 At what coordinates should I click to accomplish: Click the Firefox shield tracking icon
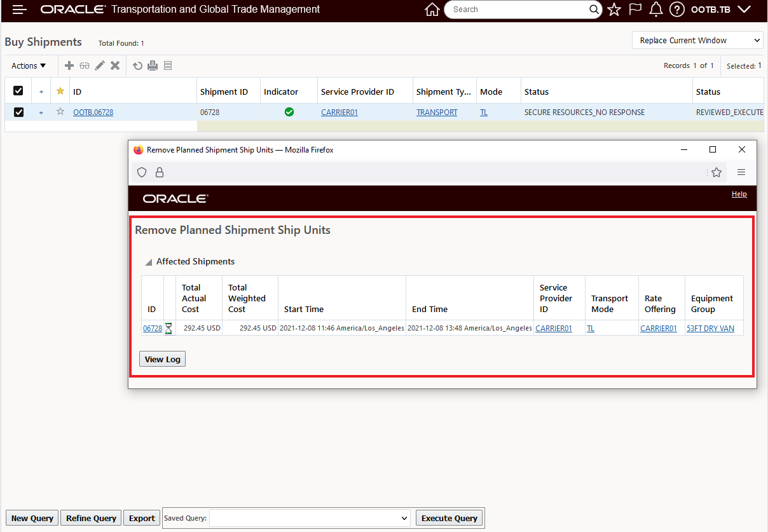click(x=142, y=172)
